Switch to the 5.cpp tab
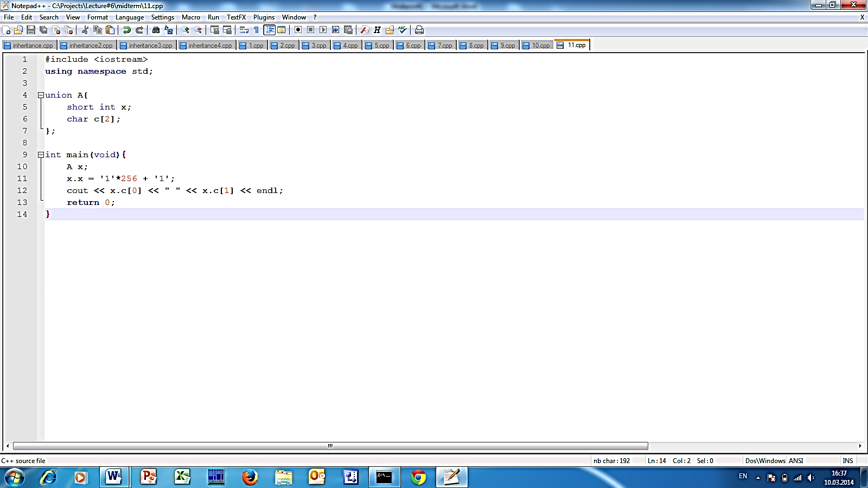This screenshot has height=488, width=868. 378,46
